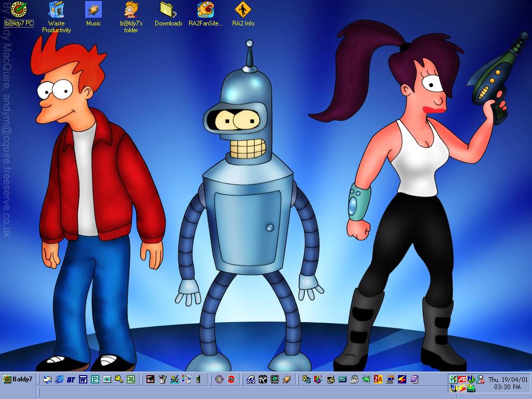Open the b@ldy7 PC desktop icon
Viewport: 532px width, 399px height.
(x=19, y=9)
